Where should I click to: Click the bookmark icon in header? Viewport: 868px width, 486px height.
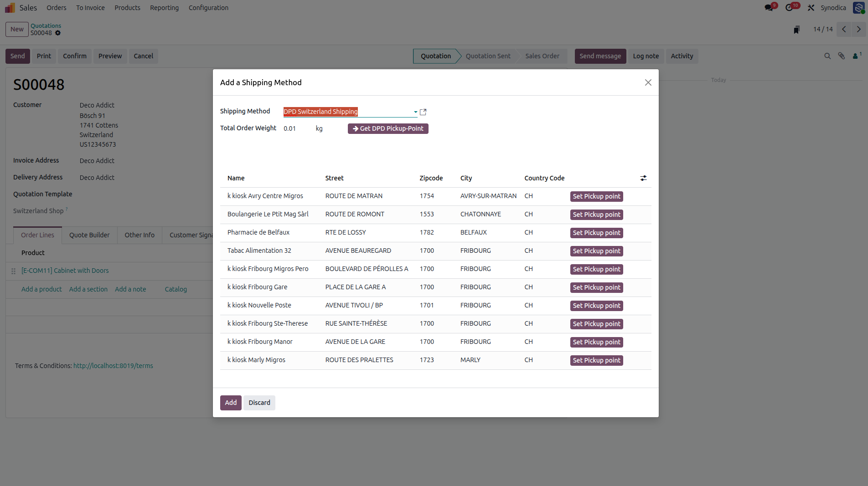coord(796,30)
